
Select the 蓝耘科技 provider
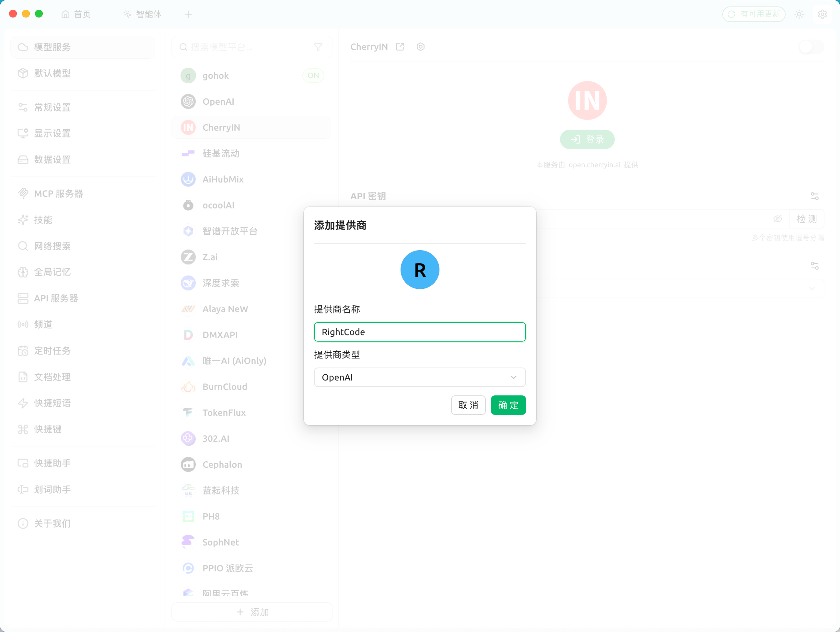pyautogui.click(x=251, y=490)
